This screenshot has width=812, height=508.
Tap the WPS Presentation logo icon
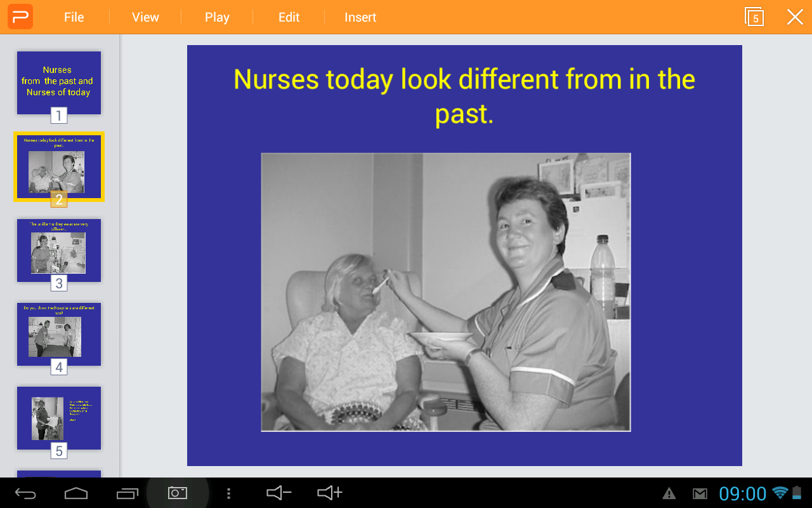20,17
